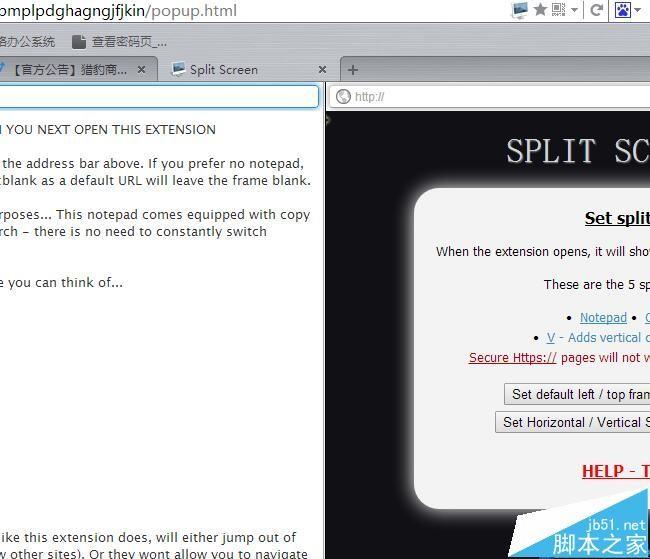
Task: Expand dropdown arrow next to the QR code icon
Action: click(574, 10)
